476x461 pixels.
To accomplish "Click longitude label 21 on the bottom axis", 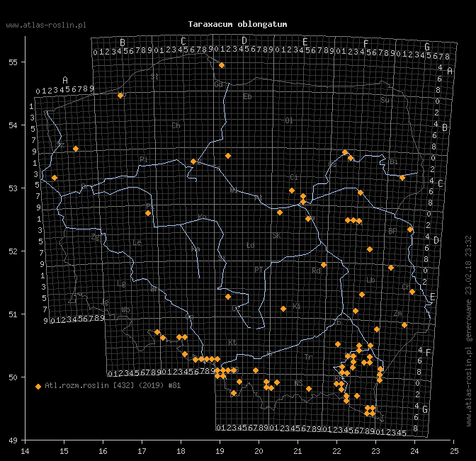I will [x=297, y=451].
